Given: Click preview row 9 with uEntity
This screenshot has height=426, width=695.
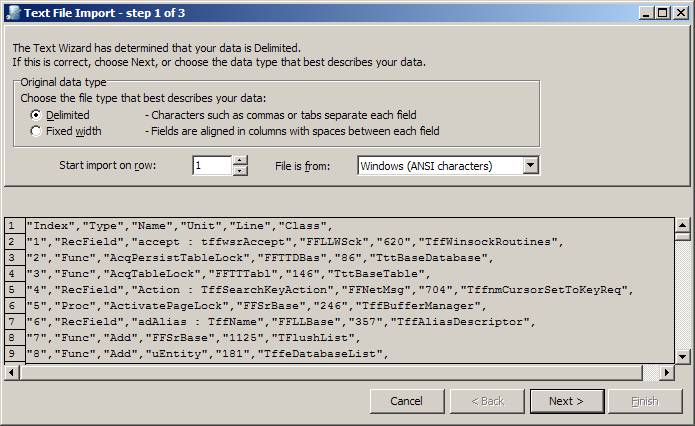Looking at the screenshot, I should click(x=200, y=354).
